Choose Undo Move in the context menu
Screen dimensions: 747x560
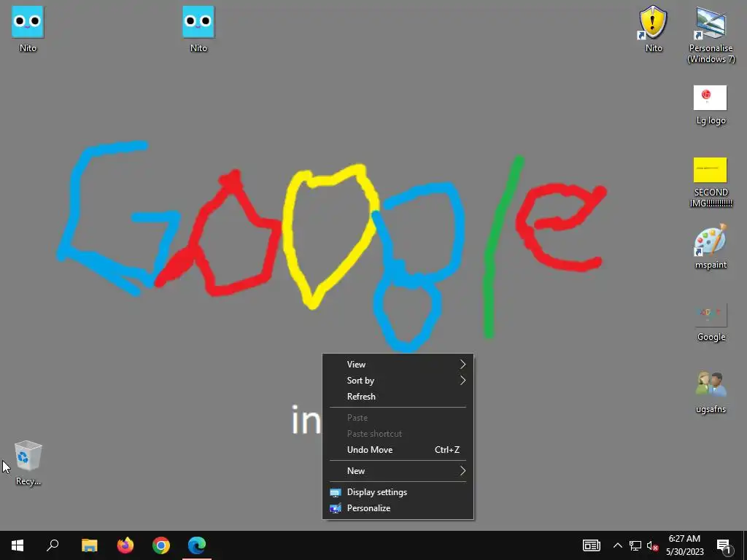coord(398,450)
